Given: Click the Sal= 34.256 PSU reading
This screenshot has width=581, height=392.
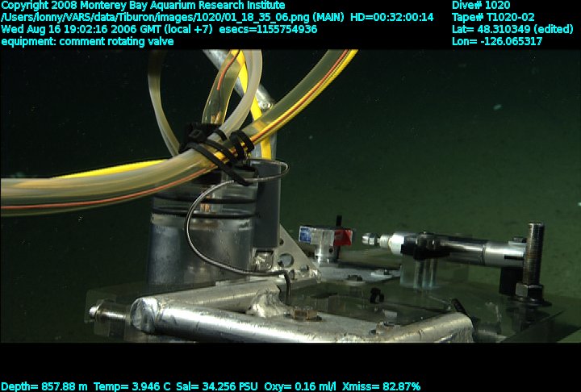Looking at the screenshot, I should [x=217, y=387].
